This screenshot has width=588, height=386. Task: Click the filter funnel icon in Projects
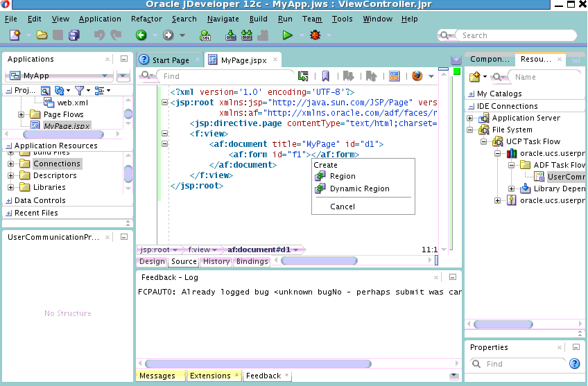pyautogui.click(x=80, y=90)
